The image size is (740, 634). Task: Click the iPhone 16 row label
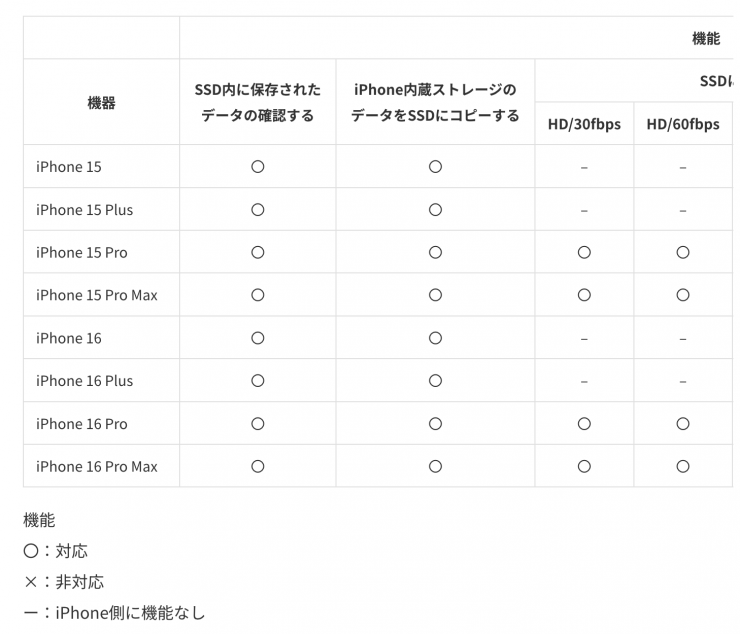point(69,338)
